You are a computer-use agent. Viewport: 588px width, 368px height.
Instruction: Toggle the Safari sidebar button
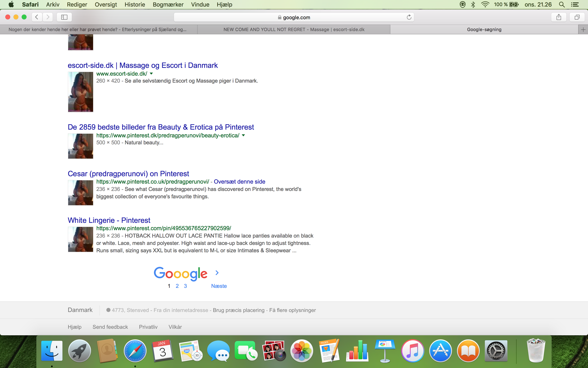(x=64, y=17)
